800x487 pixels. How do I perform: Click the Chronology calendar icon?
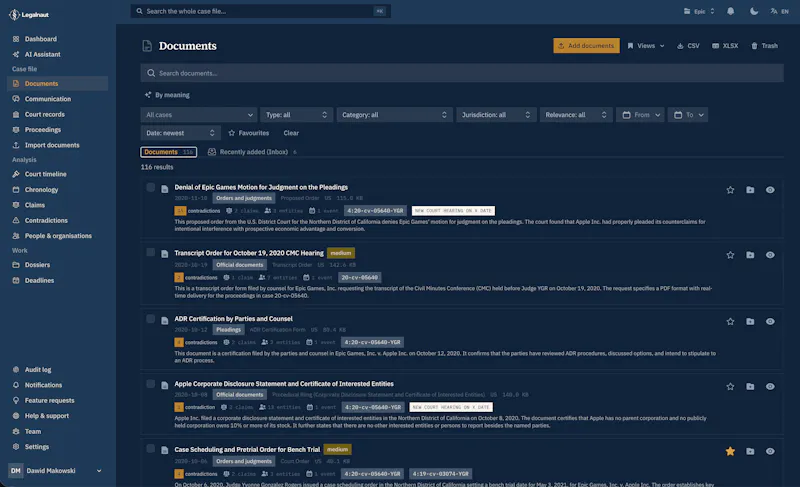pyautogui.click(x=16, y=189)
